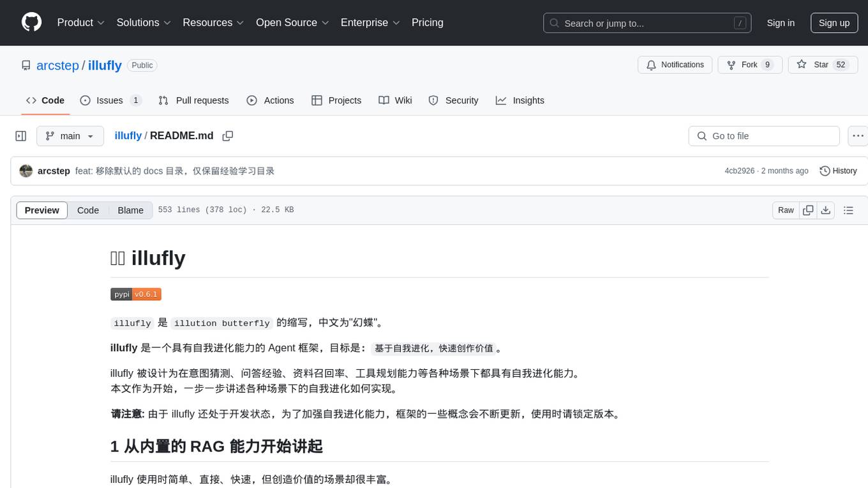Expand the Resources menu

(x=213, y=22)
